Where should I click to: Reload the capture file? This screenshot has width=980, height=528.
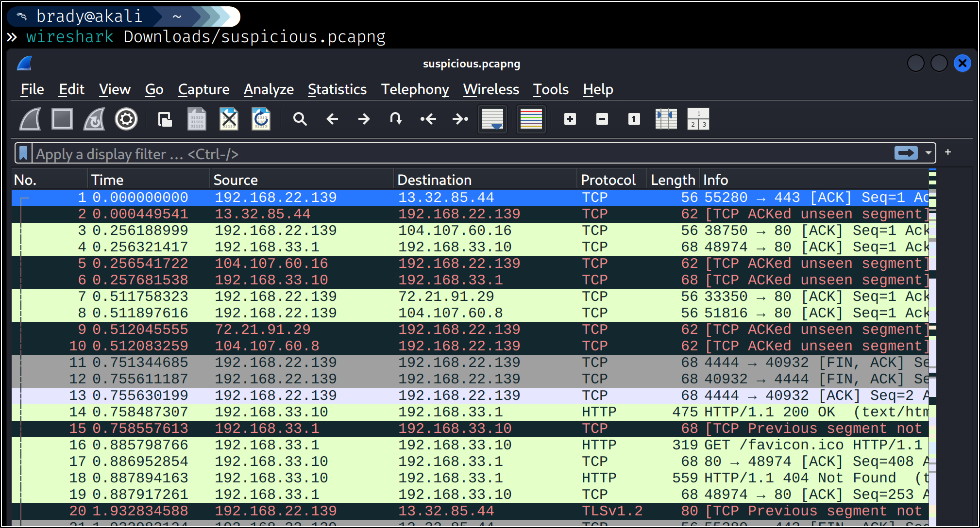pos(261,119)
